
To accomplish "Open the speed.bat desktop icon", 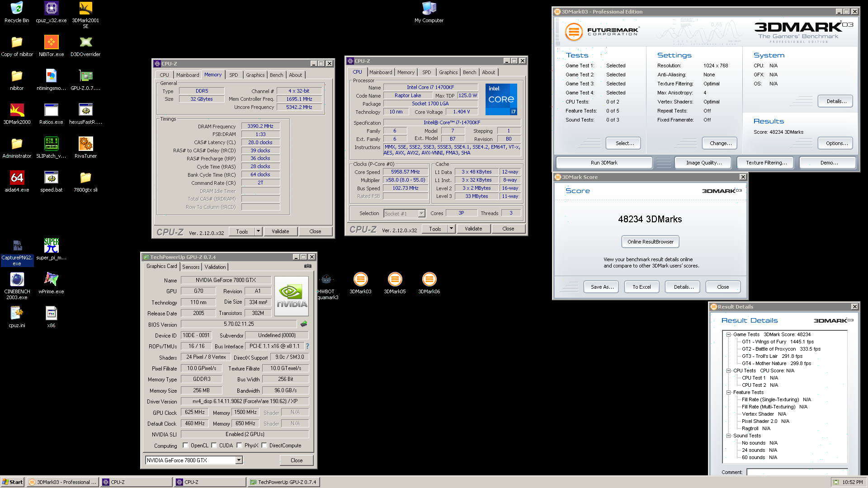I will 51,182.
